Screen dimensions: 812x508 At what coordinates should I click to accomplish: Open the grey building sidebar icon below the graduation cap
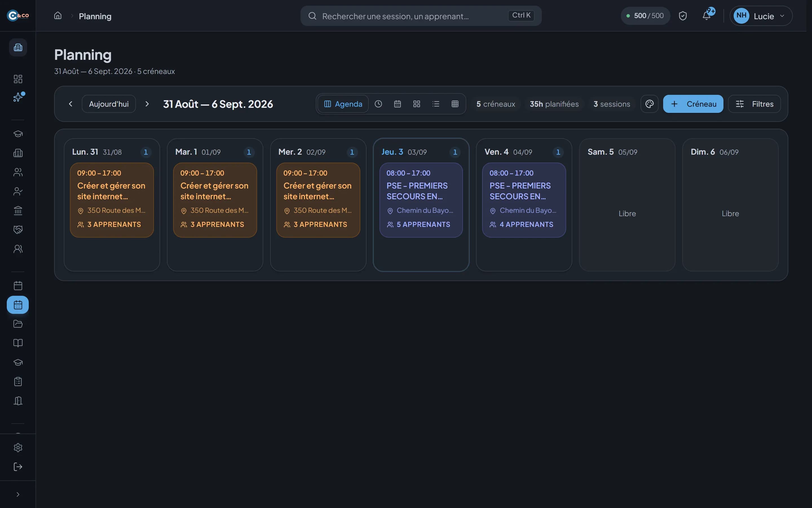pyautogui.click(x=18, y=153)
